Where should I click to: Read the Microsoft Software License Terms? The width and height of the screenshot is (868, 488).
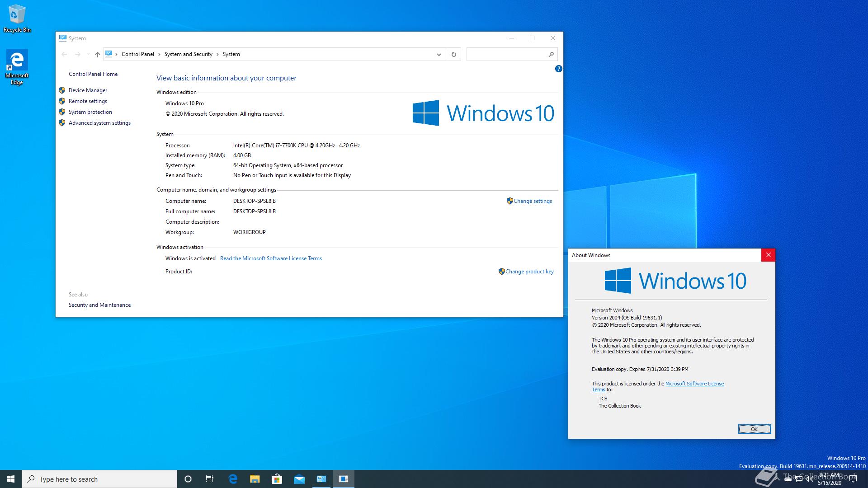(x=271, y=258)
